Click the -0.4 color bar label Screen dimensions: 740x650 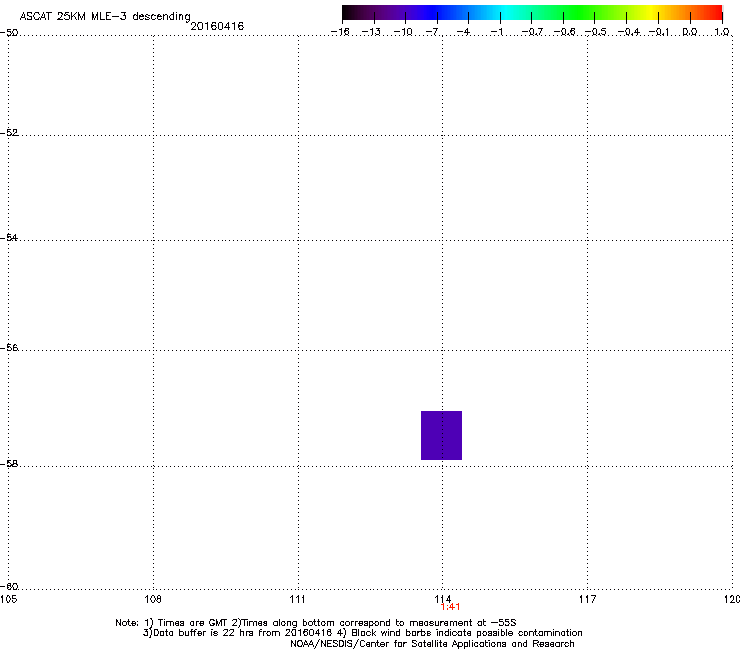click(x=629, y=32)
